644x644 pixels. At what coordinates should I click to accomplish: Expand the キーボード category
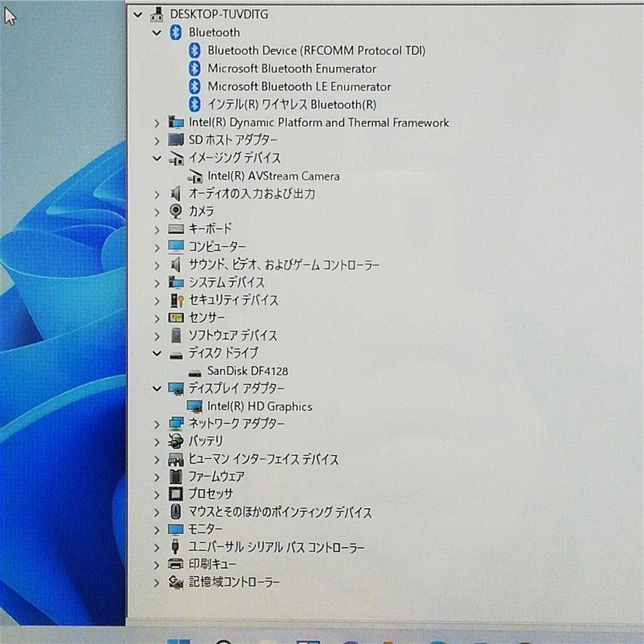click(157, 230)
